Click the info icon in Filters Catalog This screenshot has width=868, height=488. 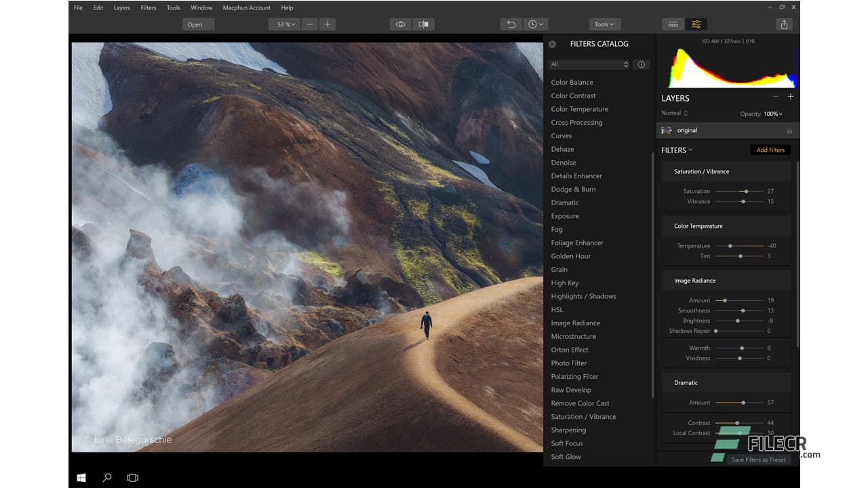point(641,64)
